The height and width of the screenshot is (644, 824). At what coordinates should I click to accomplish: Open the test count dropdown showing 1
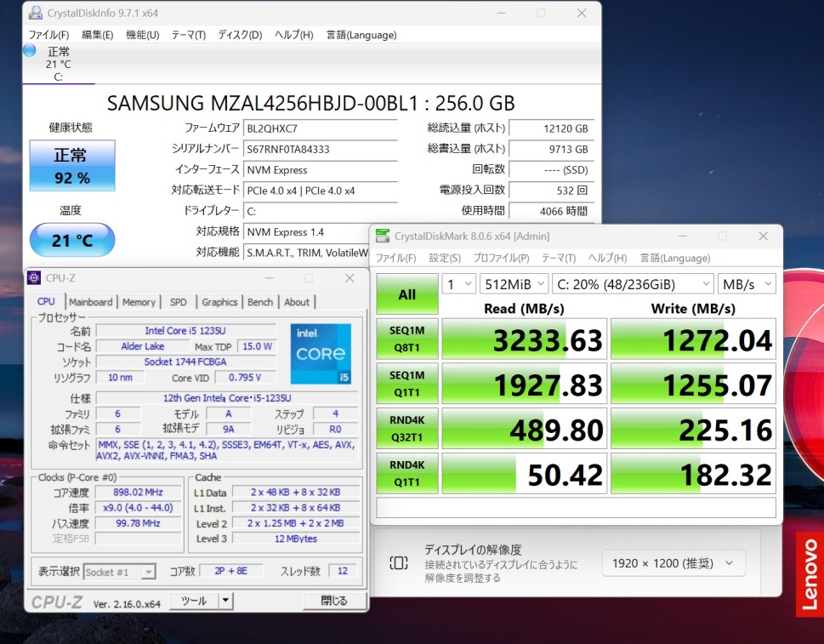point(459,284)
